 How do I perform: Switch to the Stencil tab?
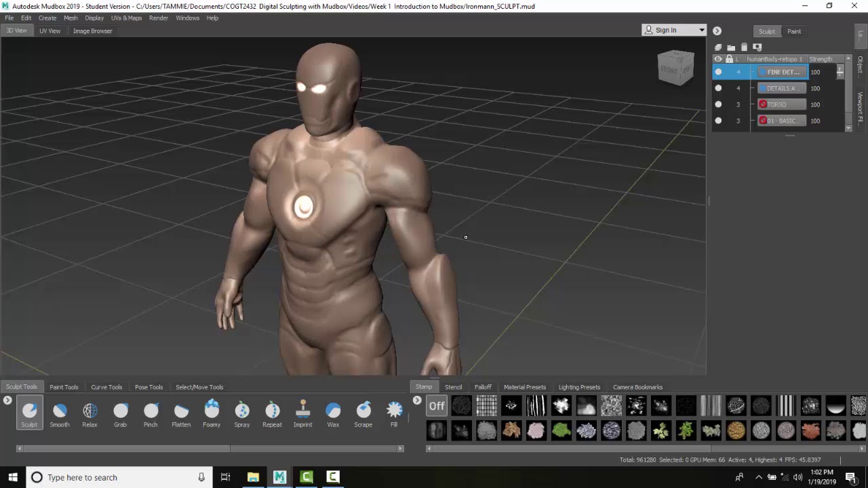click(453, 387)
